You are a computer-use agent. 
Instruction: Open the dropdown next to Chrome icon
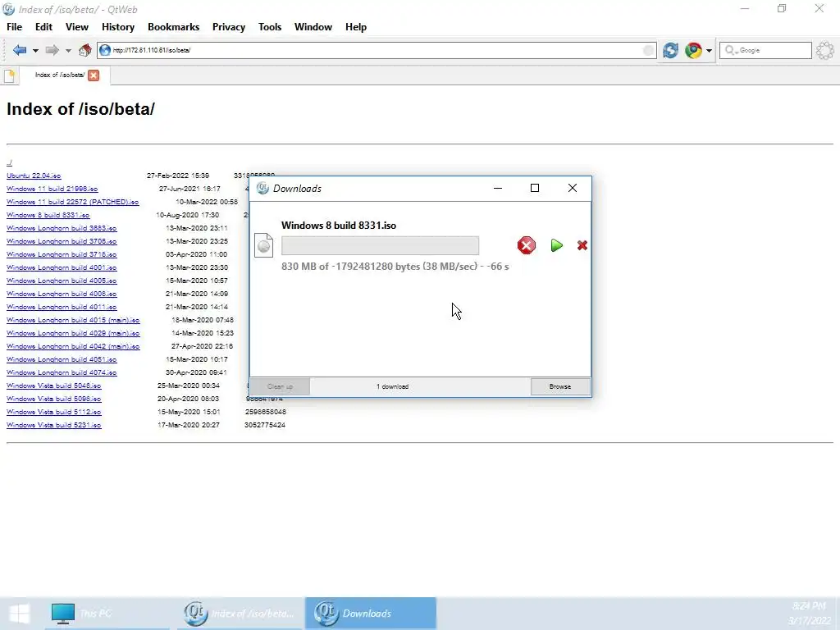coord(710,51)
